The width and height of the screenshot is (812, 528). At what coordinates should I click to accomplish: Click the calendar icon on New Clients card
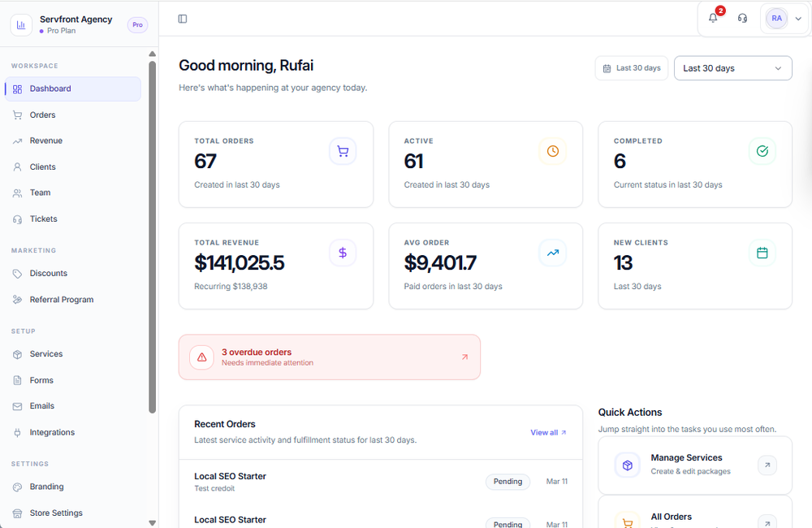coord(762,253)
